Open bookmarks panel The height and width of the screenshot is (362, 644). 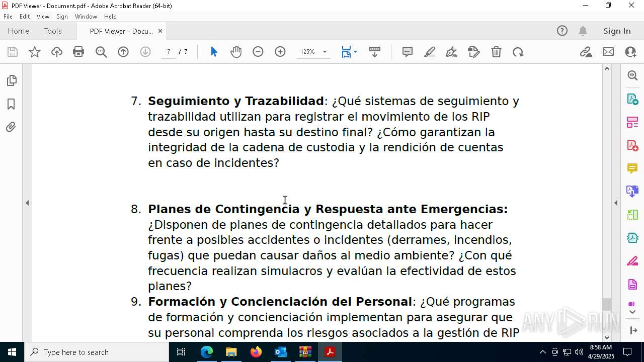pyautogui.click(x=11, y=104)
